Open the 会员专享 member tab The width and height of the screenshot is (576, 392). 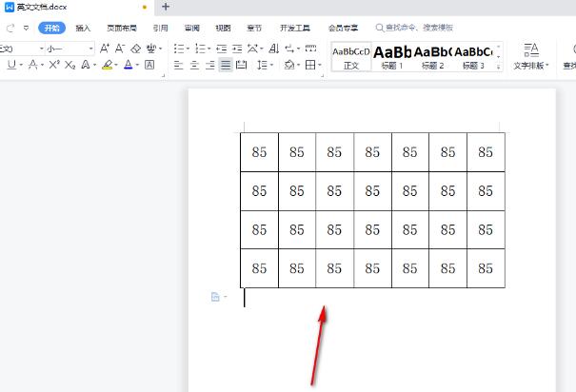(x=343, y=28)
